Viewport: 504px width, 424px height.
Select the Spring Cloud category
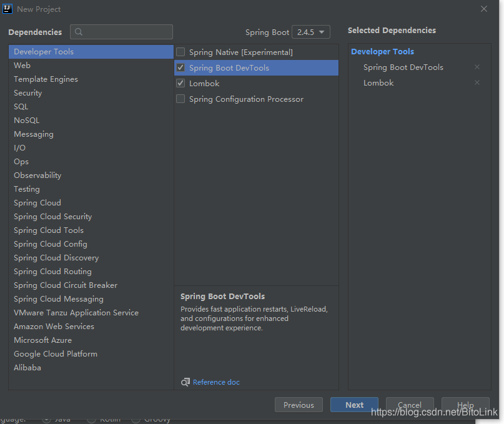pos(91,203)
